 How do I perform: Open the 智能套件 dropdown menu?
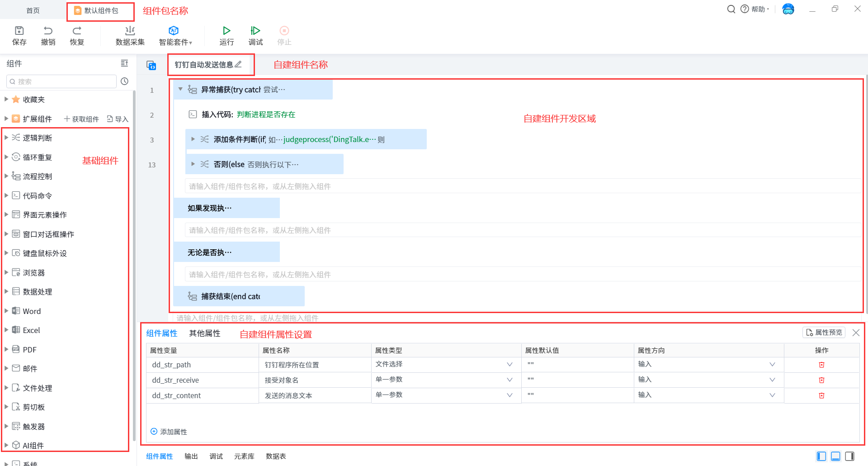pyautogui.click(x=175, y=35)
